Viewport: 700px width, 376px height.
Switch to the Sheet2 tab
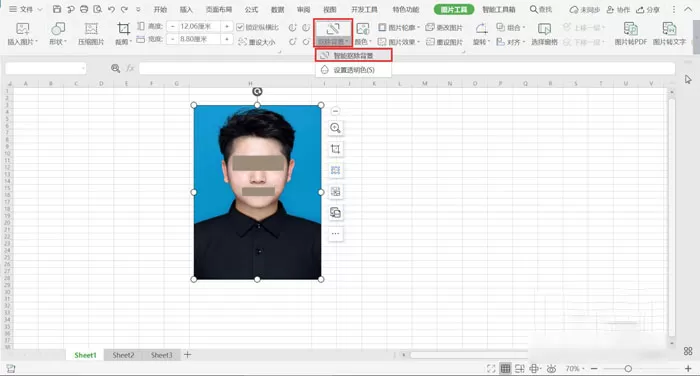(123, 355)
